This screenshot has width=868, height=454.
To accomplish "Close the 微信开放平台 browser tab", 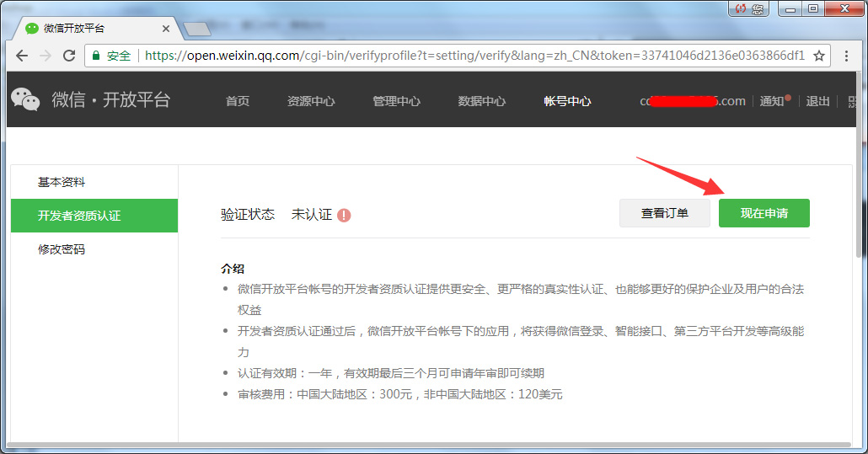I will click(166, 28).
